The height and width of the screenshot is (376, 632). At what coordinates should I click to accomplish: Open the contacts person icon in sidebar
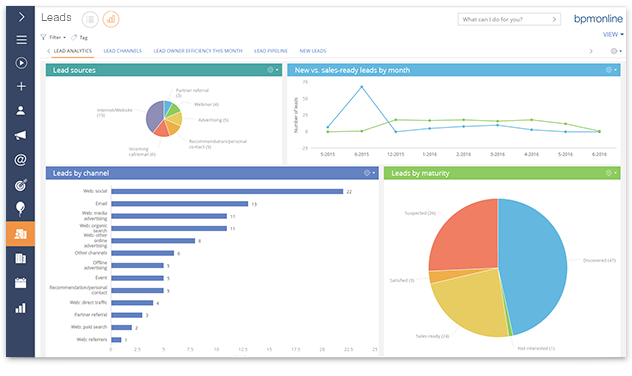click(21, 111)
